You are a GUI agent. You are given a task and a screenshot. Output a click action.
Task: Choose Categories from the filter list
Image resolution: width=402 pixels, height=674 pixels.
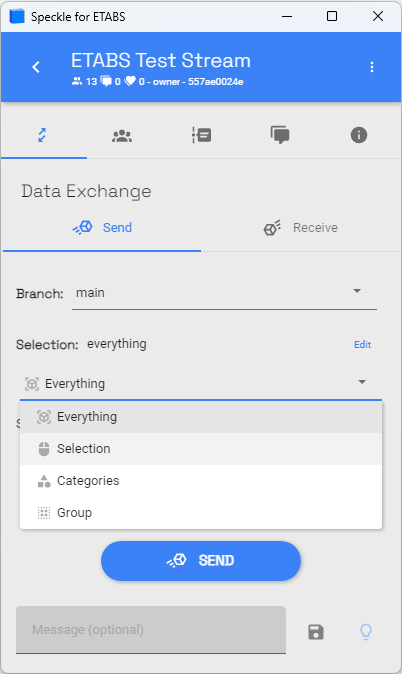[201, 481]
